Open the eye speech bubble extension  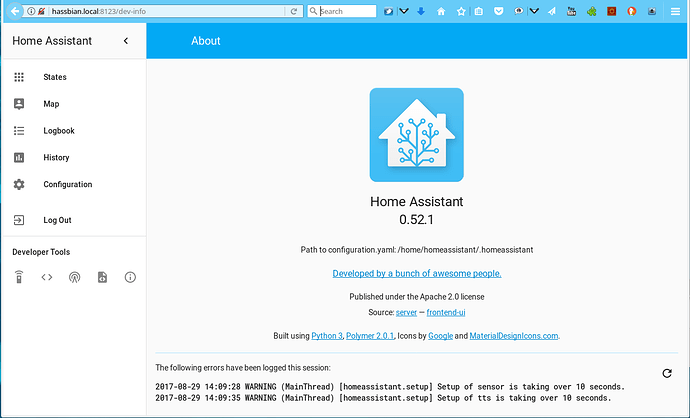[x=518, y=11]
